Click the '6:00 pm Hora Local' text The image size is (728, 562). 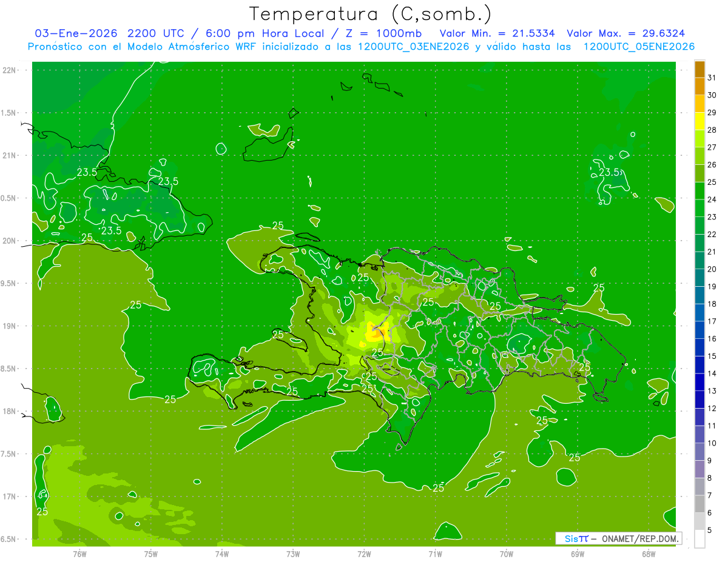(x=267, y=33)
